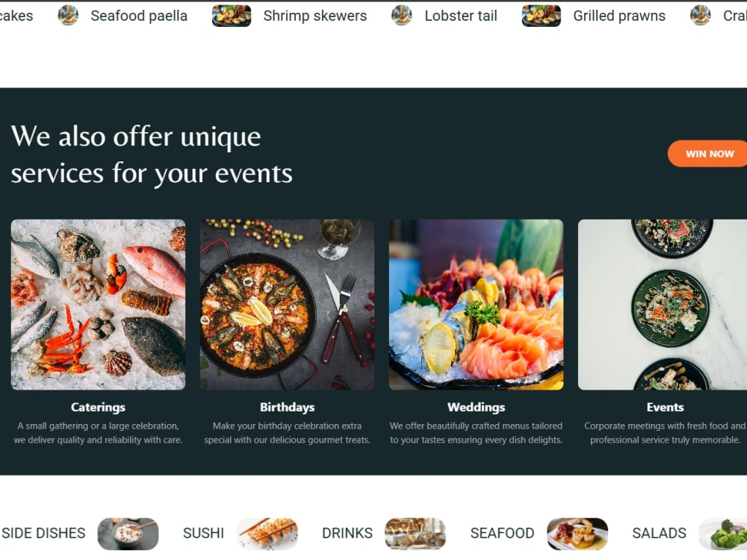
Task: Click the WIN NOW orange button
Action: 707,153
